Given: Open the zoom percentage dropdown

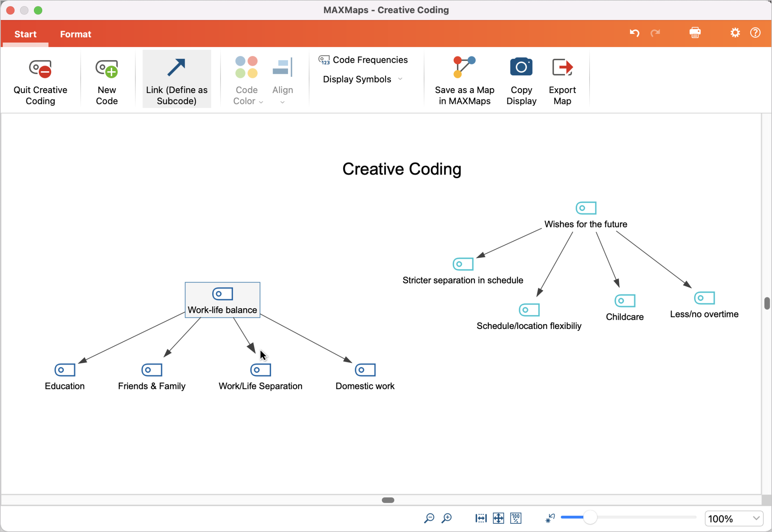Looking at the screenshot, I should 733,518.
